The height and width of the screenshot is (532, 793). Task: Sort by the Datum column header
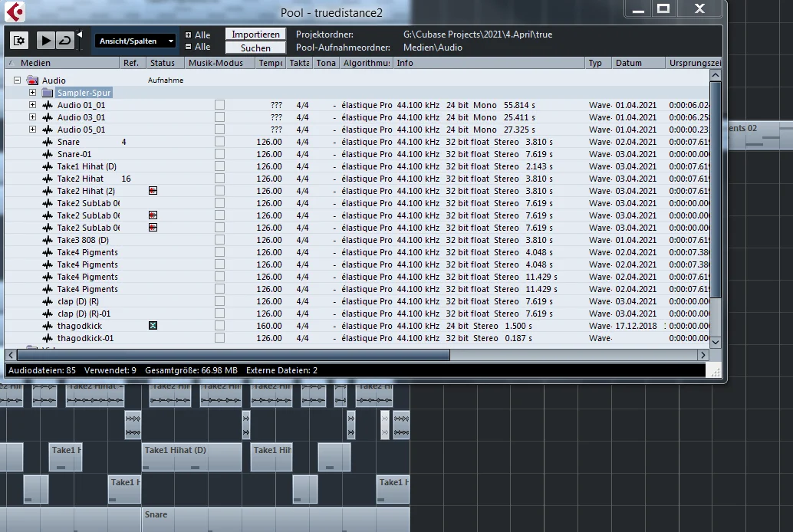coord(638,63)
